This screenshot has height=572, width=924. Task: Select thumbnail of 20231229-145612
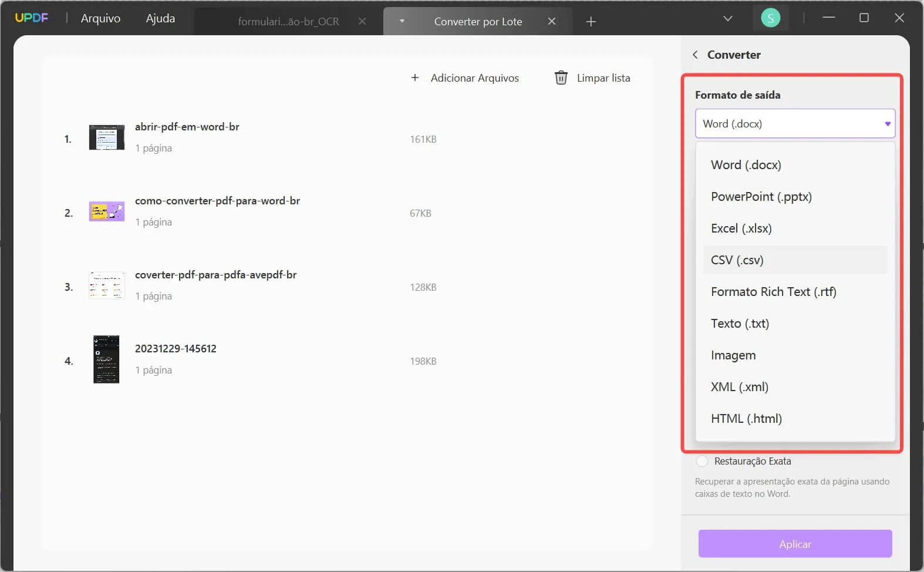click(x=106, y=359)
